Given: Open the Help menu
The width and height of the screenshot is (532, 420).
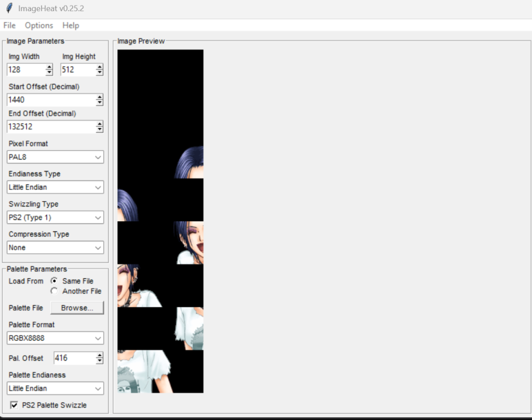Looking at the screenshot, I should point(71,25).
